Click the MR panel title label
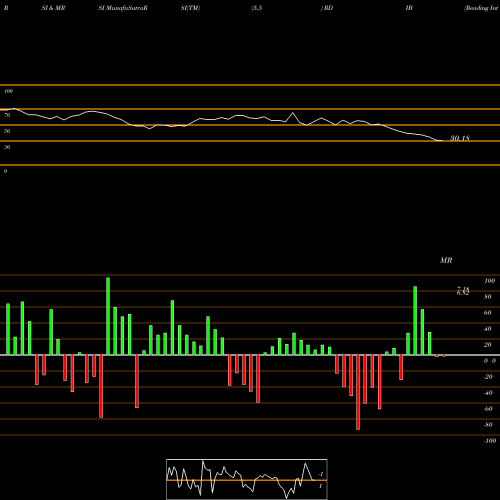500x500 pixels. tap(446, 260)
